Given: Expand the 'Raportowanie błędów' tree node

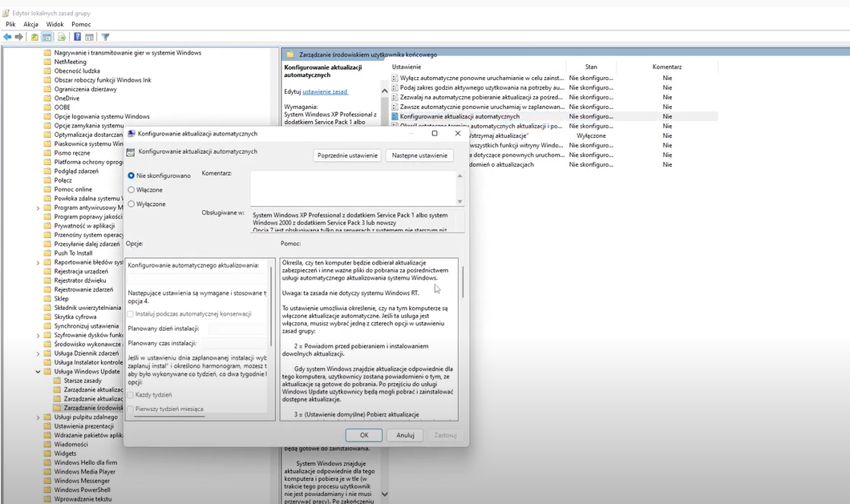Looking at the screenshot, I should (38, 262).
